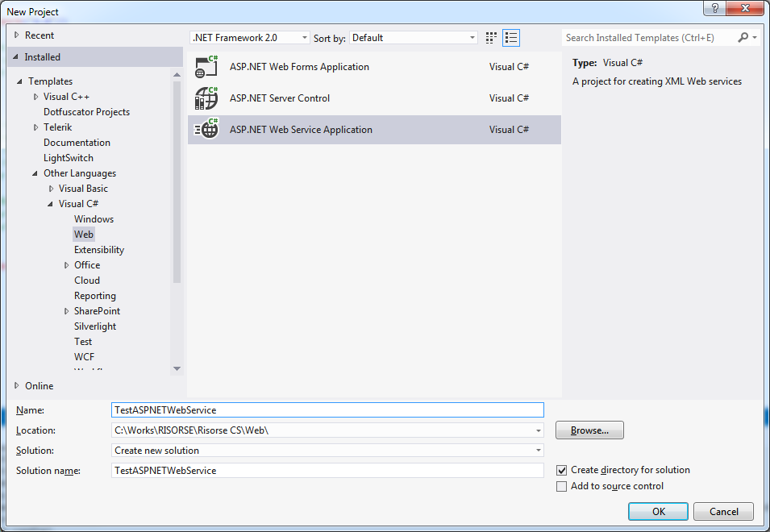The width and height of the screenshot is (770, 532).
Task: Click the template tree scrollbar thumb
Action: click(177, 182)
